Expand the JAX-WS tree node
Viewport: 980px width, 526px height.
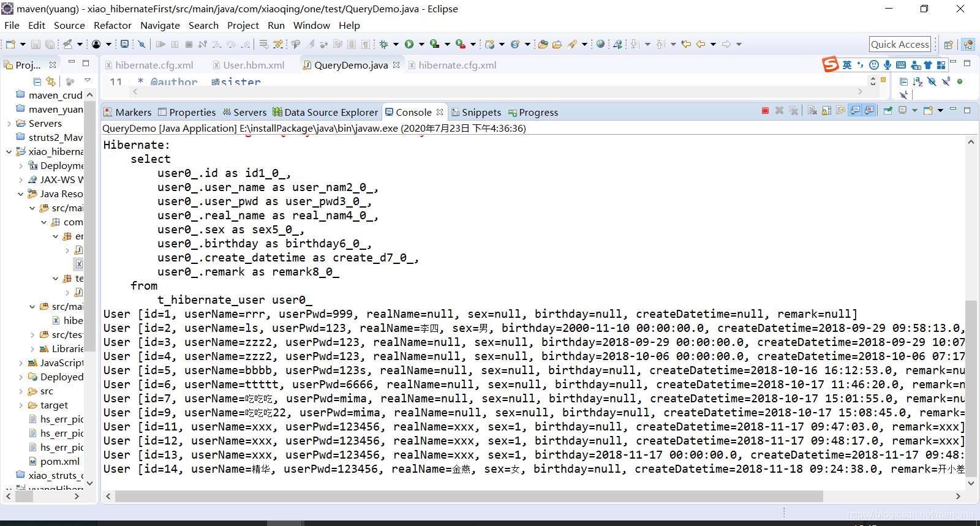[21, 180]
